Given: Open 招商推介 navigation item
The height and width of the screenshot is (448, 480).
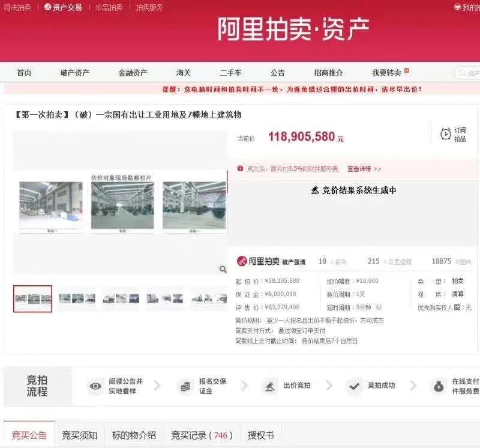Looking at the screenshot, I should [x=328, y=73].
